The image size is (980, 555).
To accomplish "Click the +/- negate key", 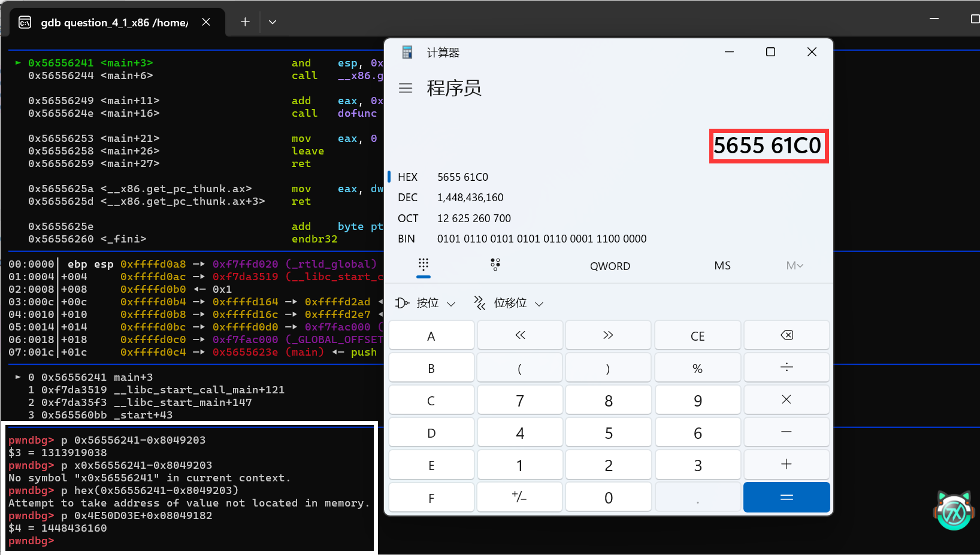I will click(520, 497).
